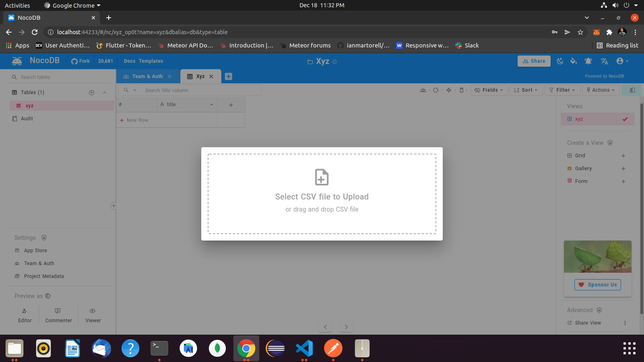Viewport: 644px width, 362px height.
Task: Create a new Grid view
Action: point(623,156)
